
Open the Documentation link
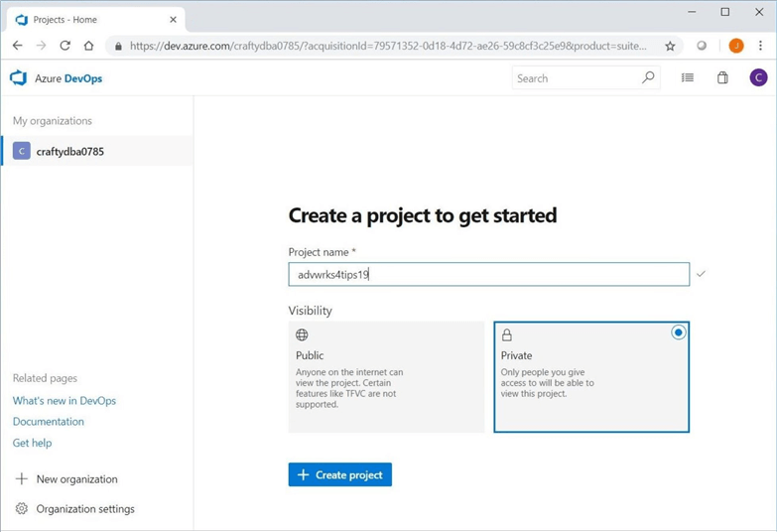click(49, 422)
